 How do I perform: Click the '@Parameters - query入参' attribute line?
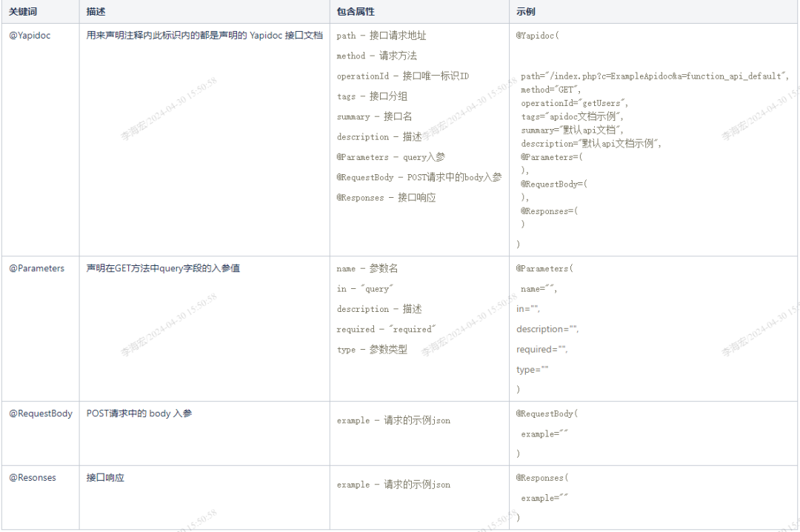[391, 157]
